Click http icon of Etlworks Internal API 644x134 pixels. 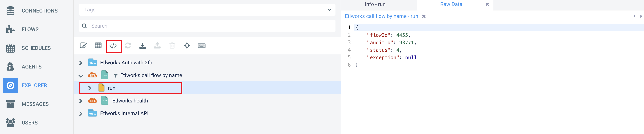pos(92,113)
